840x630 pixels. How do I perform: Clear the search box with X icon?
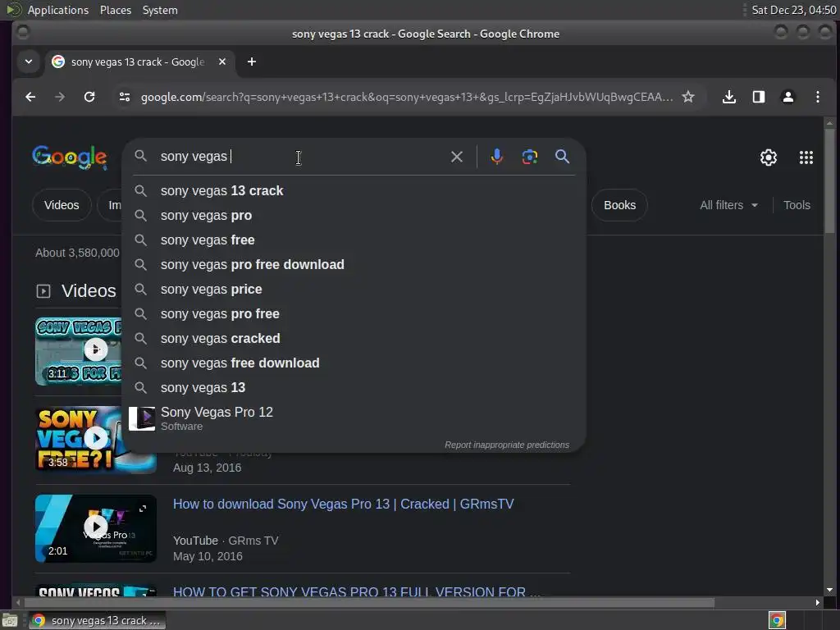point(456,157)
